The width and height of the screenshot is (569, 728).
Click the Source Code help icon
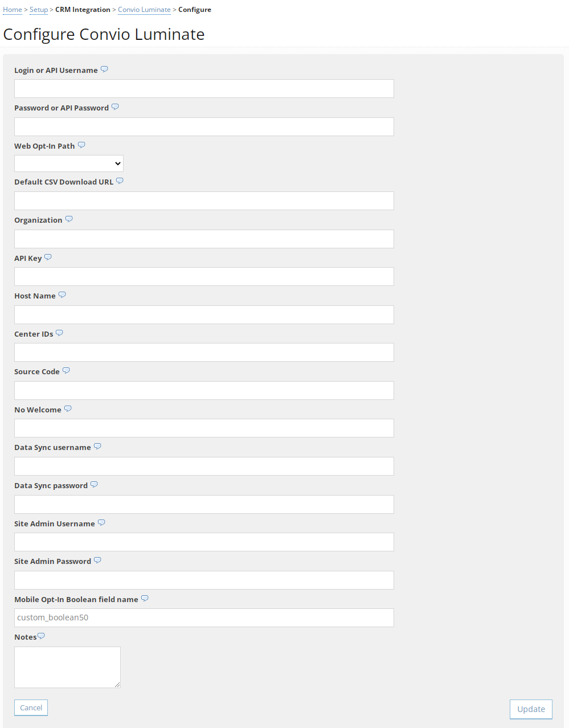coord(66,370)
